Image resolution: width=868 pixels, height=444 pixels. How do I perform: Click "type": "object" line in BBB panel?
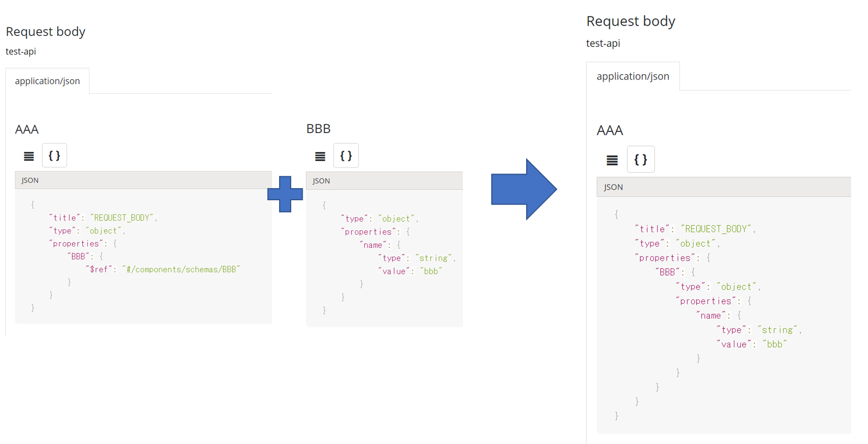(379, 219)
